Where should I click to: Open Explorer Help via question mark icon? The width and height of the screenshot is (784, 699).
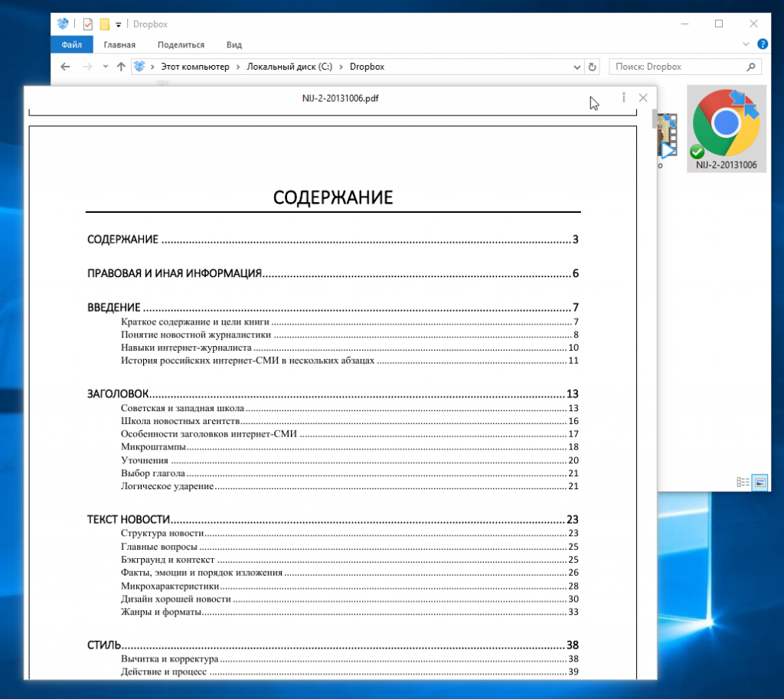pyautogui.click(x=763, y=44)
